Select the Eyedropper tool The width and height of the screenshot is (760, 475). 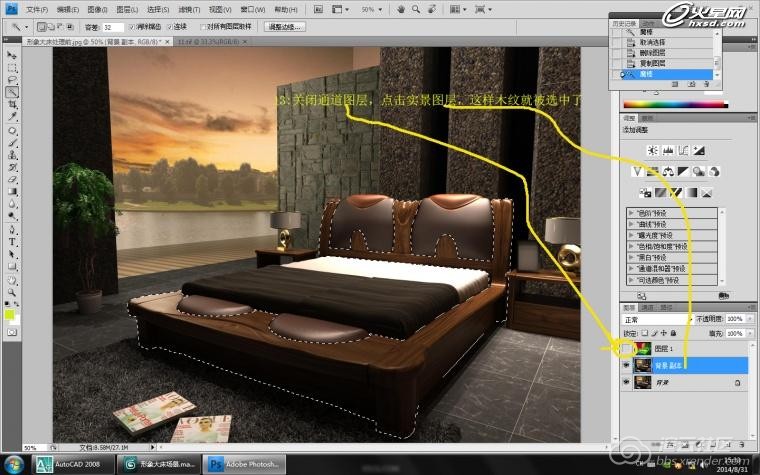(12, 116)
